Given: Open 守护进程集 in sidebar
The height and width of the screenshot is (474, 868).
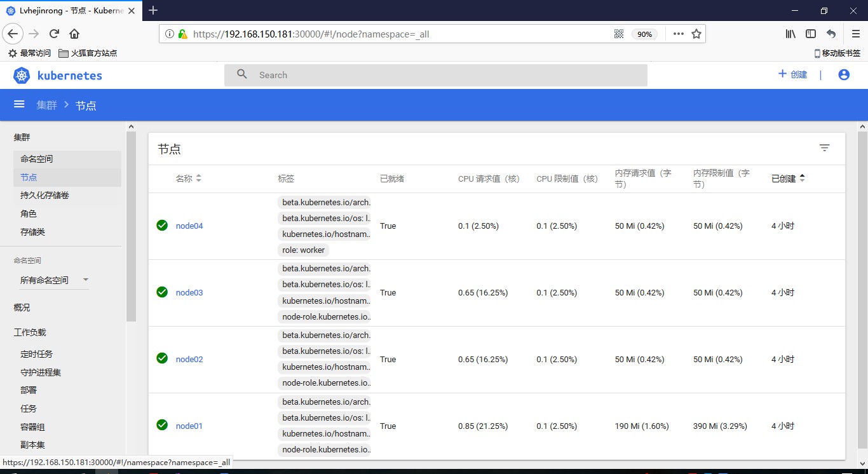Looking at the screenshot, I should click(x=41, y=372).
